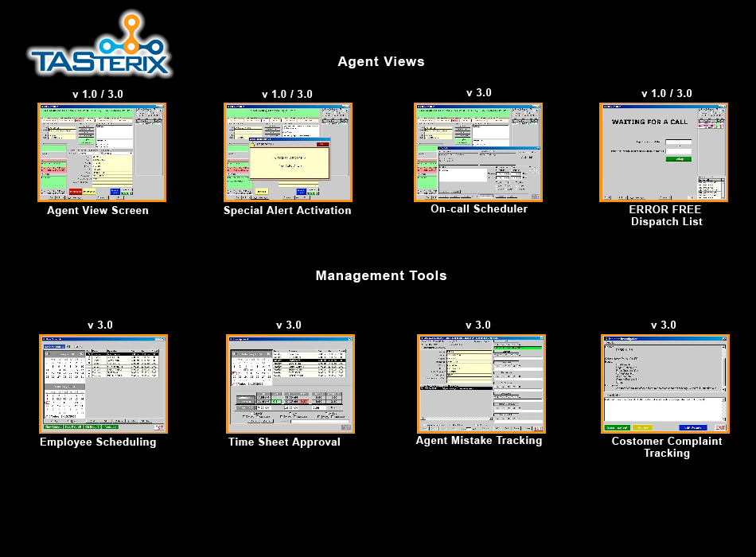View the On-call Scheduler screenshot thumbnail
This screenshot has width=756, height=557.
point(478,152)
